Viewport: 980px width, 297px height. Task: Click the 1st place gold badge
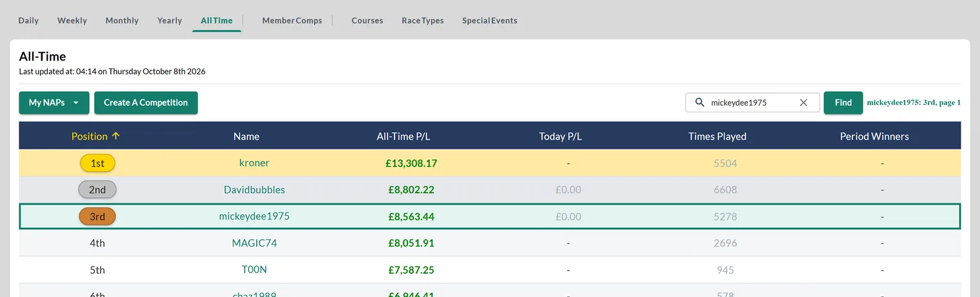[97, 163]
